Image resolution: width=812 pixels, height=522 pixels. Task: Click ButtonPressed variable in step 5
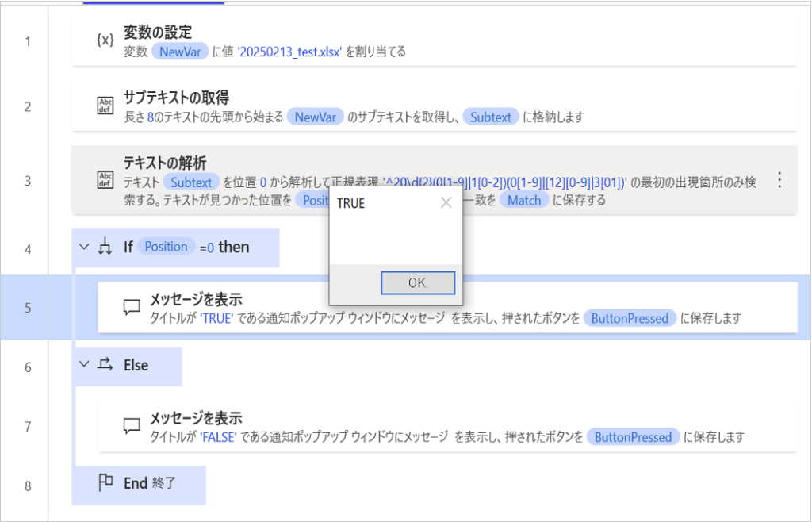(x=630, y=318)
